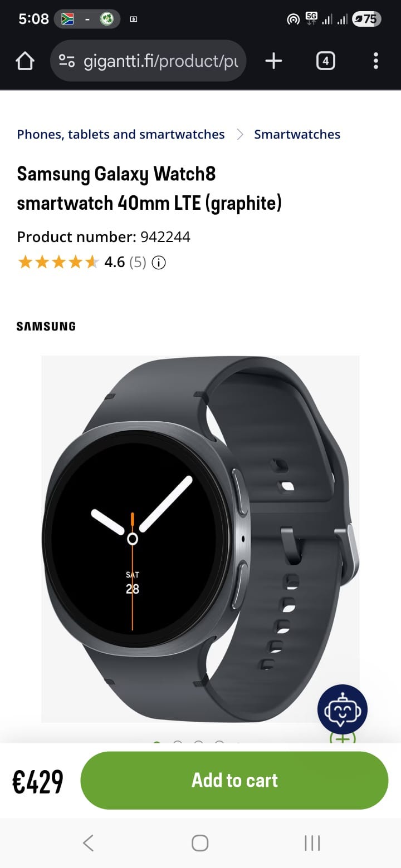Go to Phones, tablets and smartwatches category
401x868 pixels.
click(x=121, y=134)
